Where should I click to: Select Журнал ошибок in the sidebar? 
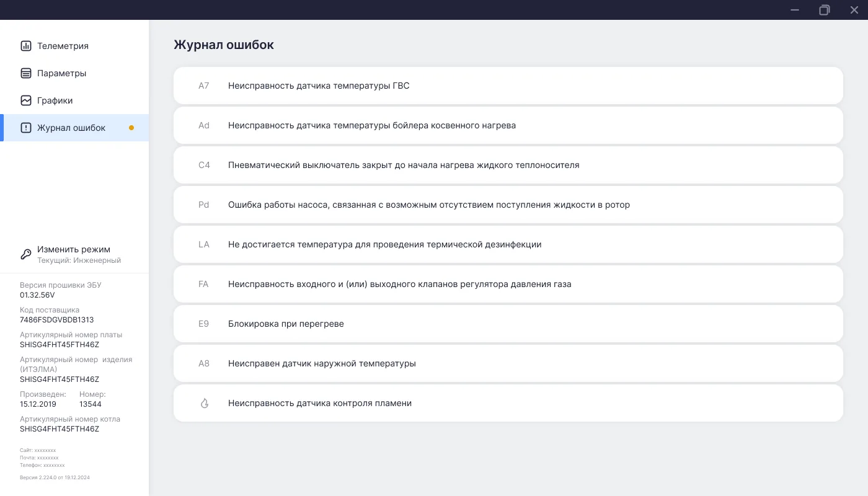click(74, 128)
